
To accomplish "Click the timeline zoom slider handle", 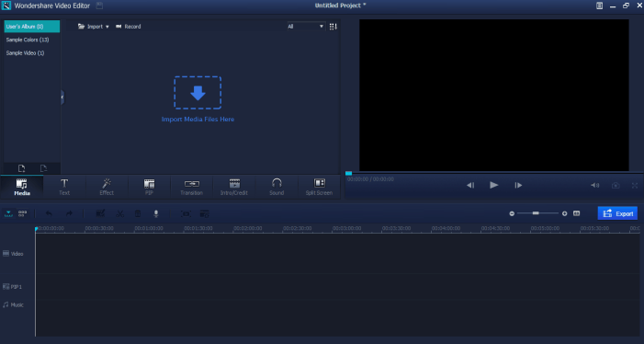I will pyautogui.click(x=536, y=213).
